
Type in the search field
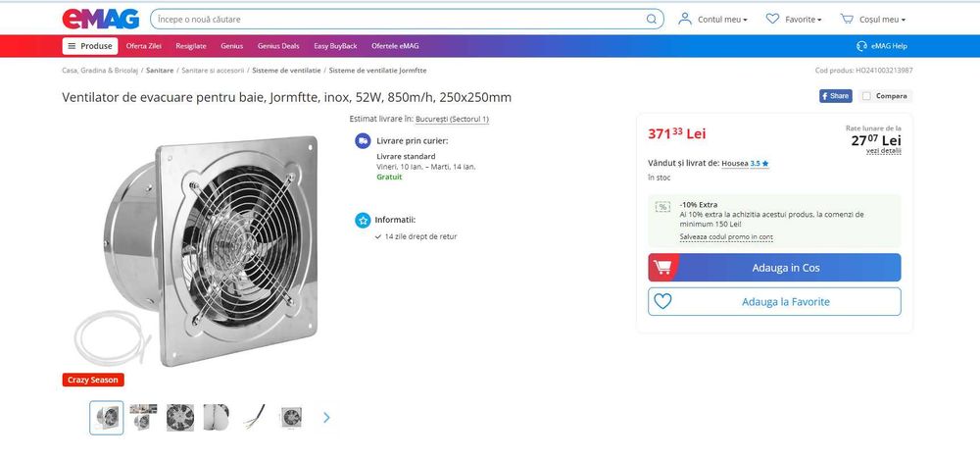point(392,19)
